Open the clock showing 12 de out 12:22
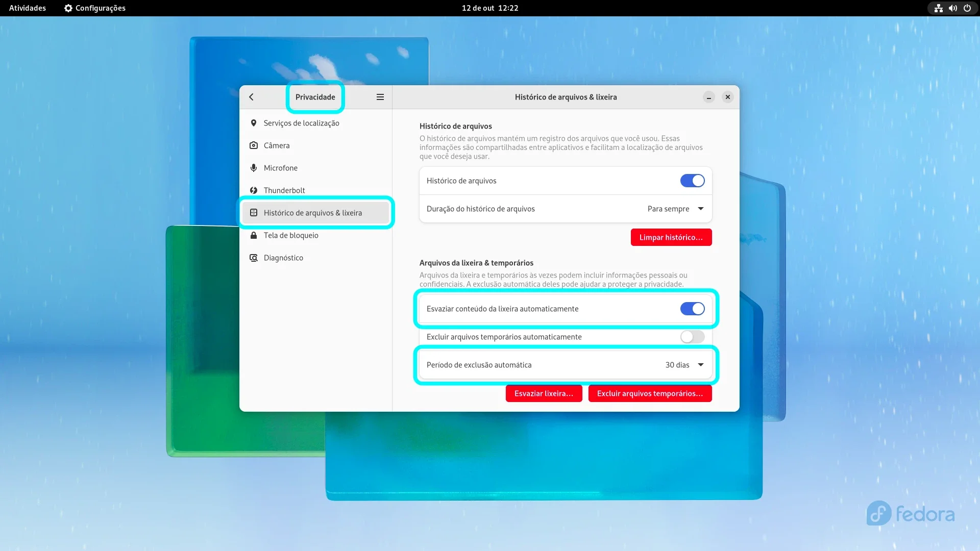Viewport: 980px width, 551px height. click(x=490, y=8)
